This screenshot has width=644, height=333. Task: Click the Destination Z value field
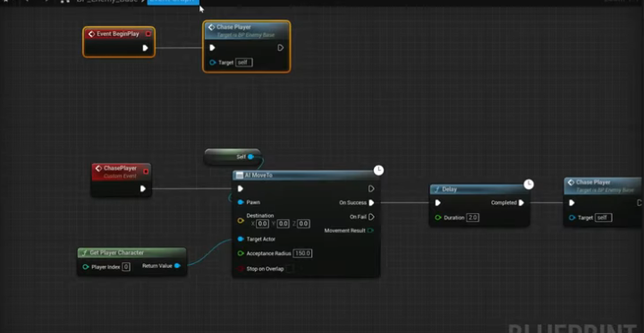tap(303, 224)
